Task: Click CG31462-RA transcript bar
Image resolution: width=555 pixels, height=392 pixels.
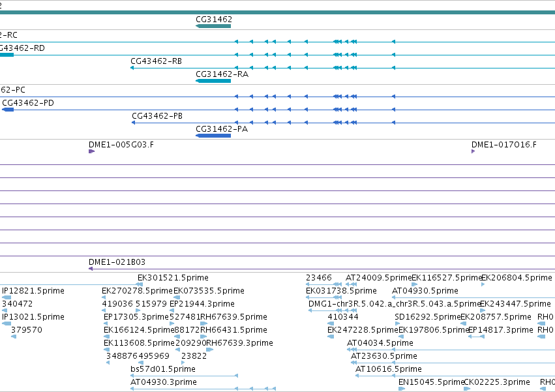Action: tap(213, 81)
